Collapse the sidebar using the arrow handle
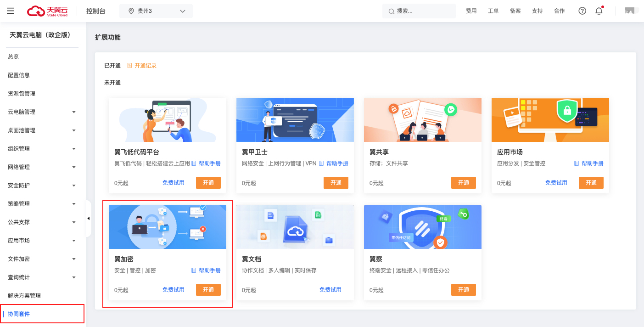The height and width of the screenshot is (327, 644). 88,219
